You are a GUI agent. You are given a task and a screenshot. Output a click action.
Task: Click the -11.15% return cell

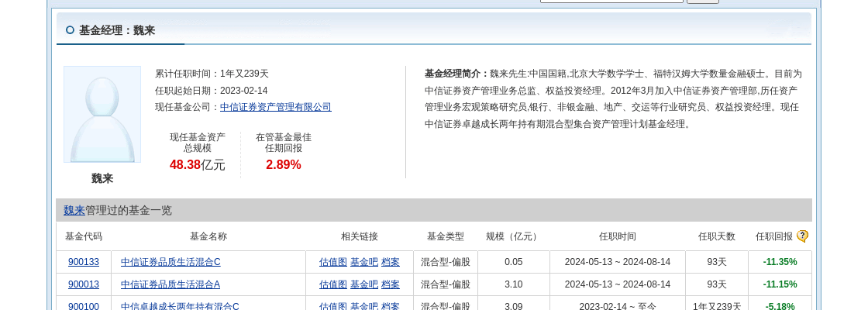click(780, 284)
